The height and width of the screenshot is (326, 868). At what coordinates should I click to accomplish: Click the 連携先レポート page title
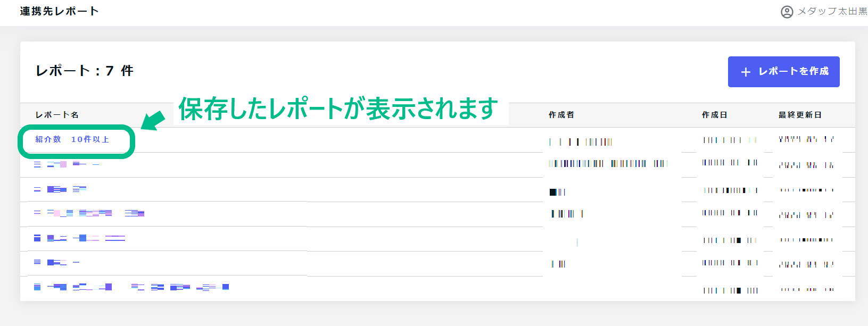tap(59, 11)
